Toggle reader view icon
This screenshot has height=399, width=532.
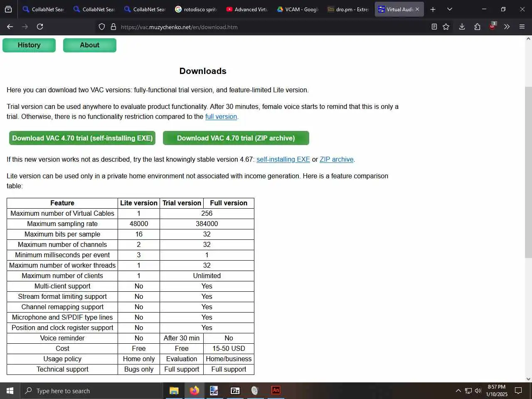coord(434,27)
